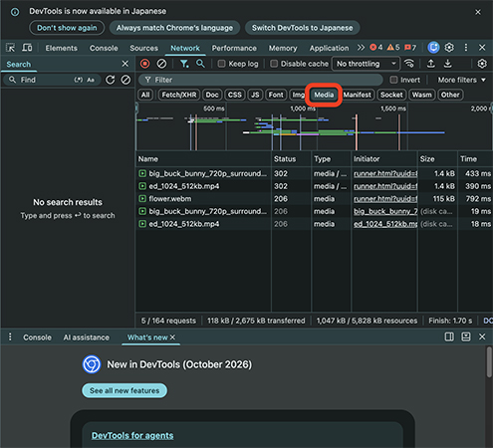Select the Fetch/XHR filter chip
The width and height of the screenshot is (493, 448).
click(x=179, y=95)
